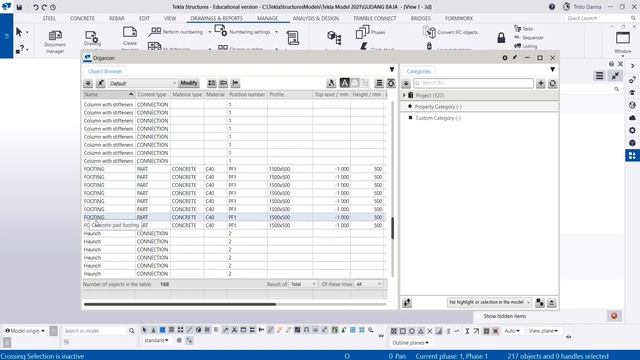Click the undo arrow in title bar
The height and width of the screenshot is (360, 640).
click(x=36, y=7)
